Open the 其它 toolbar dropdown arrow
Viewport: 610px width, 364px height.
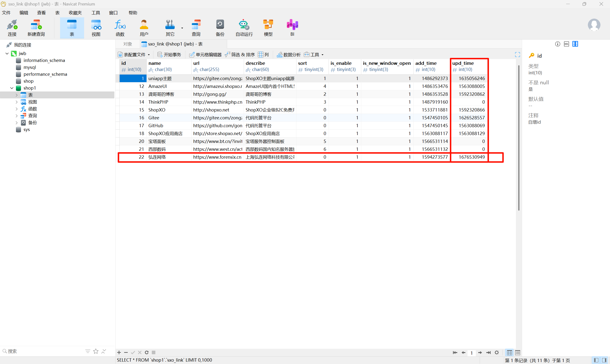click(182, 28)
